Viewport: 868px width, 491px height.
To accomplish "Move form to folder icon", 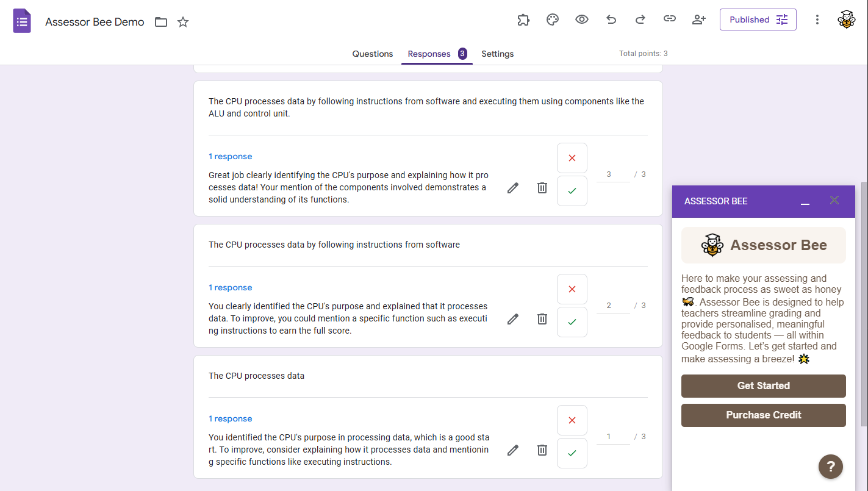I will coord(161,22).
